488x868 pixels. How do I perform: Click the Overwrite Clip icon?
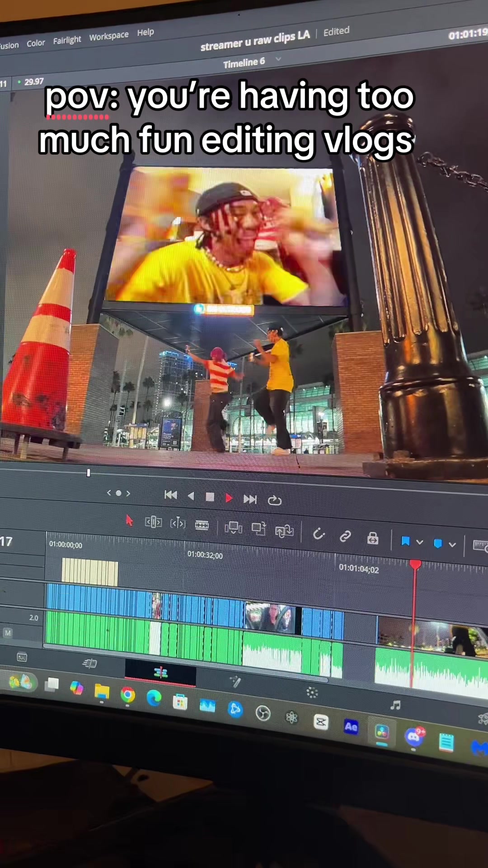pyautogui.click(x=259, y=528)
